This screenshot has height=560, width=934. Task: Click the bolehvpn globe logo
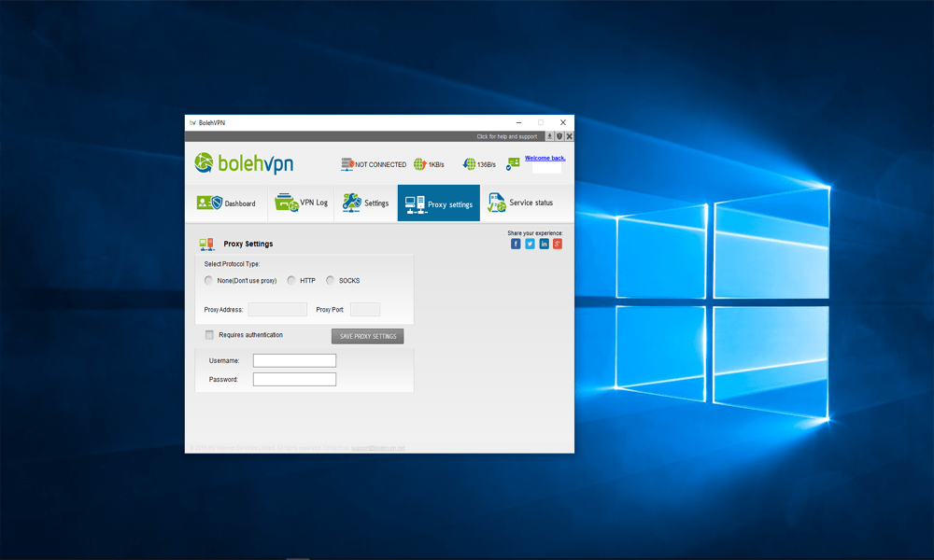point(204,162)
